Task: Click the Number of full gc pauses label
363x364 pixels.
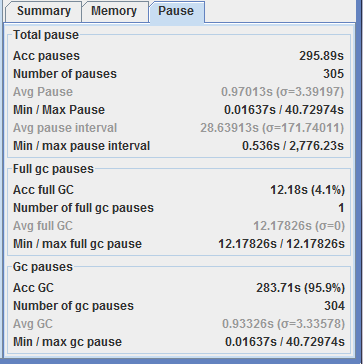Action: coord(83,208)
